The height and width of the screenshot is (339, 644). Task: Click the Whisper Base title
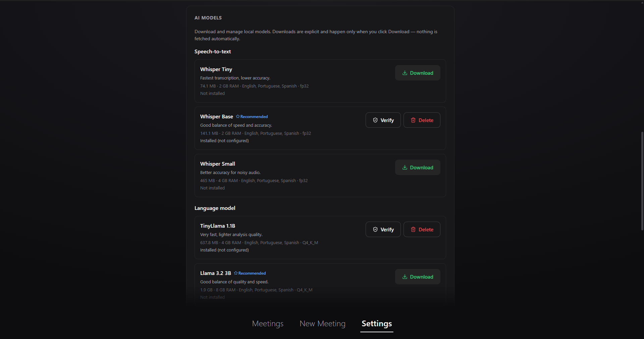[217, 116]
